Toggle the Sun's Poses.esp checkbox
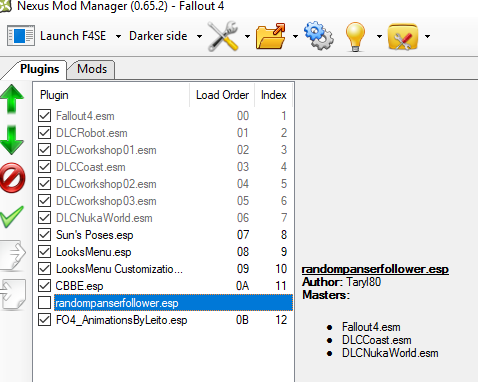The height and width of the screenshot is (382, 478). pyautogui.click(x=44, y=235)
